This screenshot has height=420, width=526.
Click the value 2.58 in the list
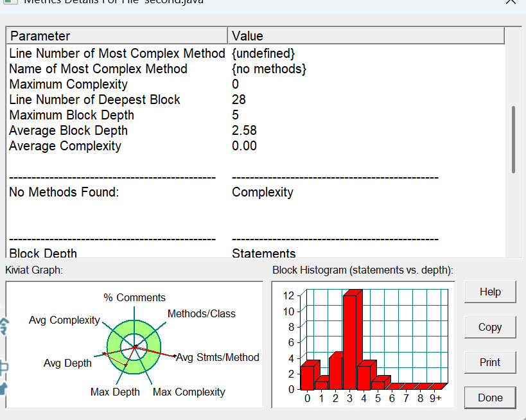(244, 130)
